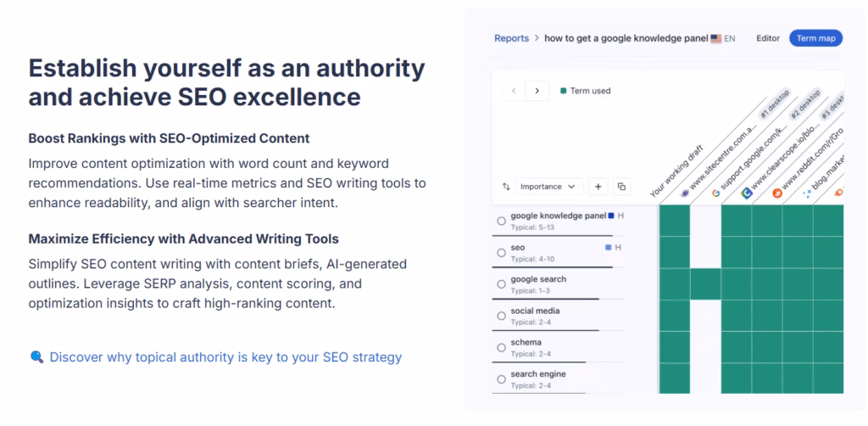The width and height of the screenshot is (868, 426).
Task: Switch to the Term map tab
Action: (815, 38)
